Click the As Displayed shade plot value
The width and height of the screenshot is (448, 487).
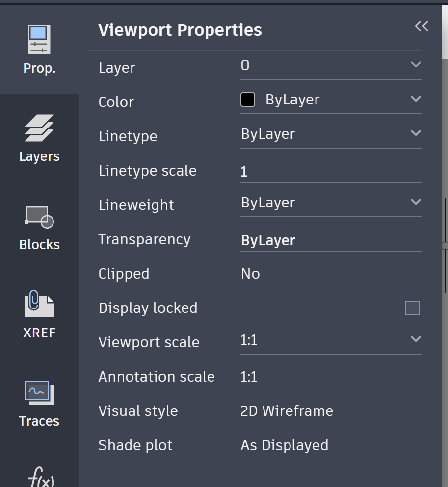284,445
